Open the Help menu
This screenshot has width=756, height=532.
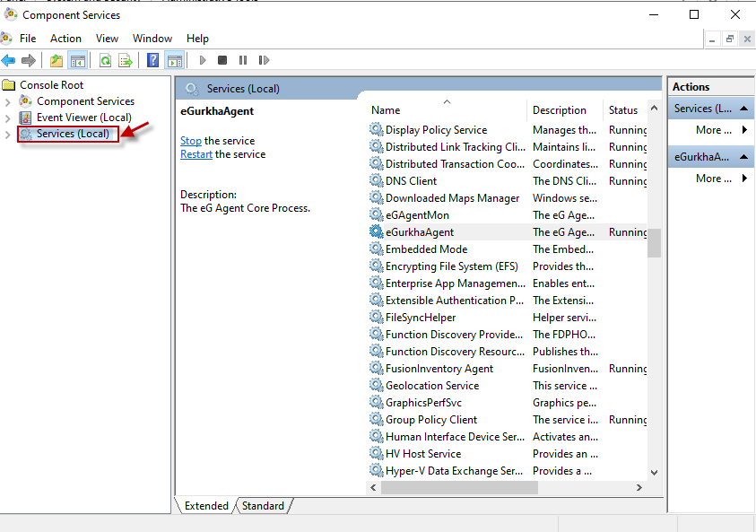[x=197, y=39]
